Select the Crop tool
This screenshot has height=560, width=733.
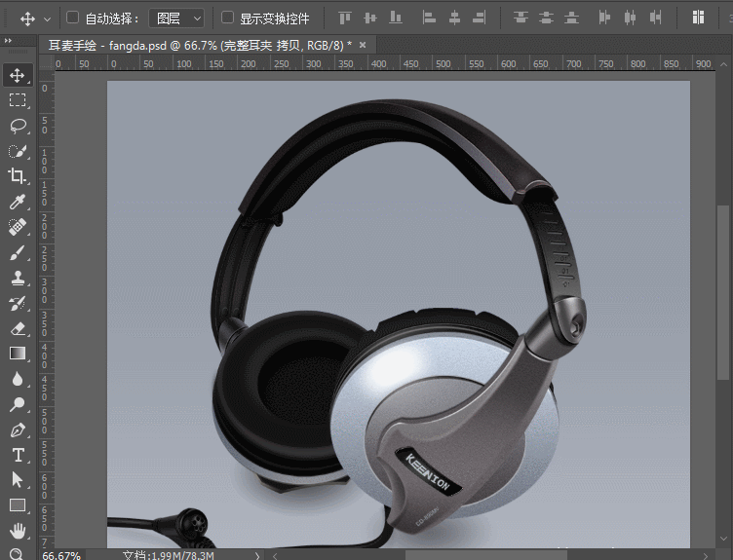pyautogui.click(x=18, y=176)
